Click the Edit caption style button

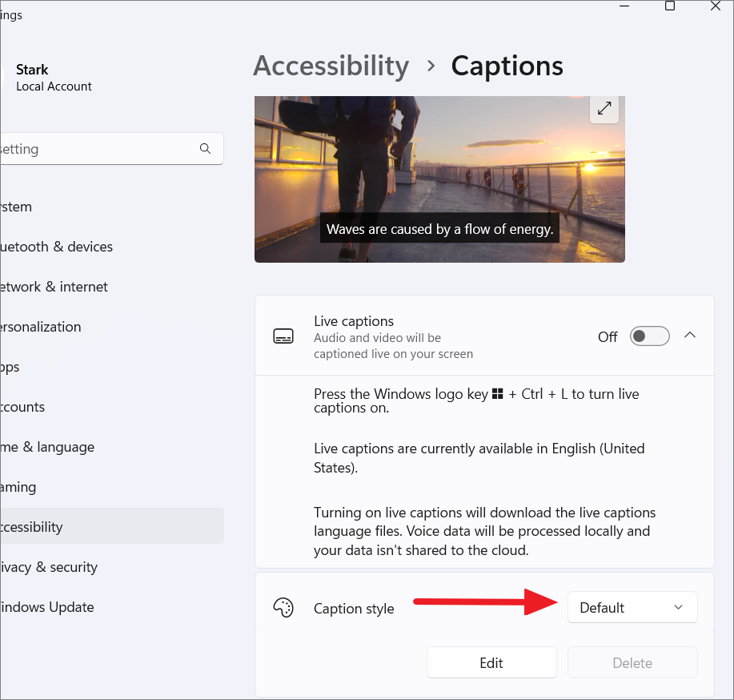[491, 662]
